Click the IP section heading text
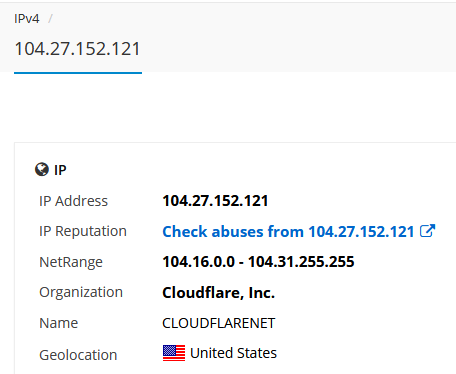This screenshot has width=456, height=374. click(60, 170)
